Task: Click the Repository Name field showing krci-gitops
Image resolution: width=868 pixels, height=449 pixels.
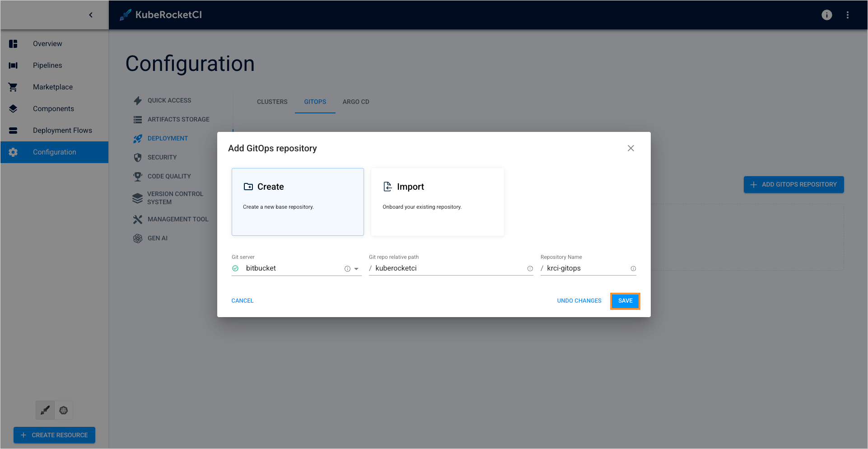Action: 583,268
